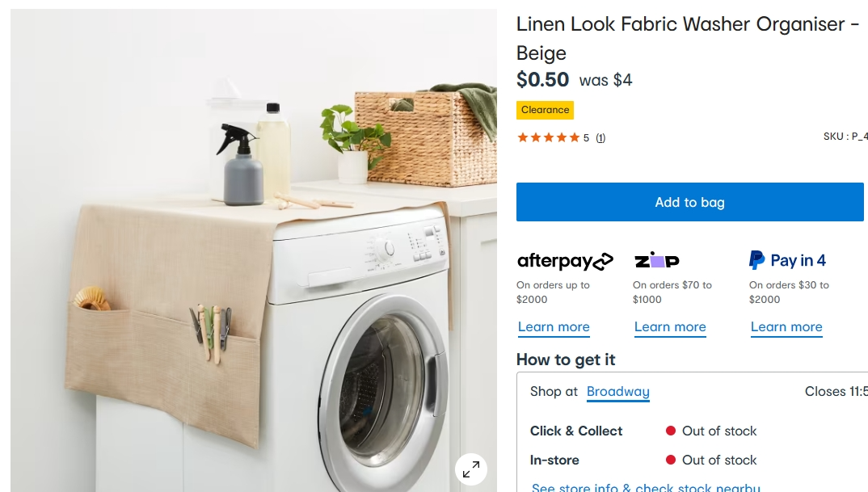Screen dimensions: 868x492
Task: Open Learn more under Afterpay
Action: [554, 327]
